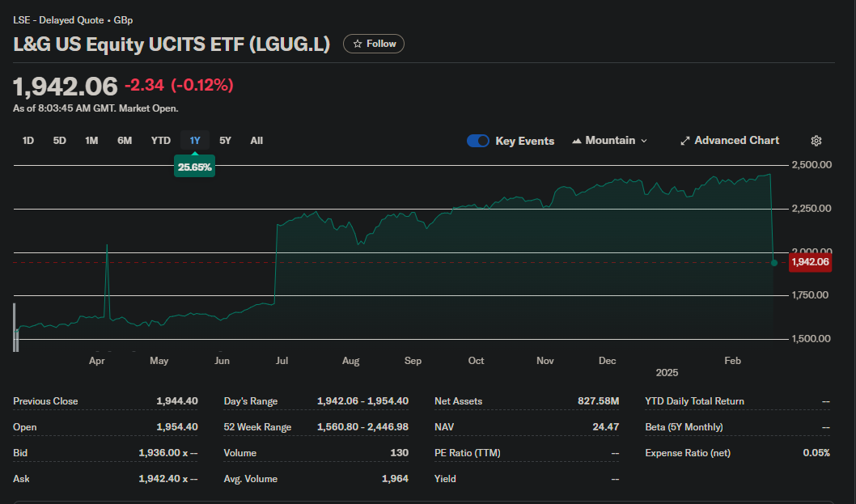The width and height of the screenshot is (856, 504).
Task: Select the 1D time range tab
Action: (28, 141)
